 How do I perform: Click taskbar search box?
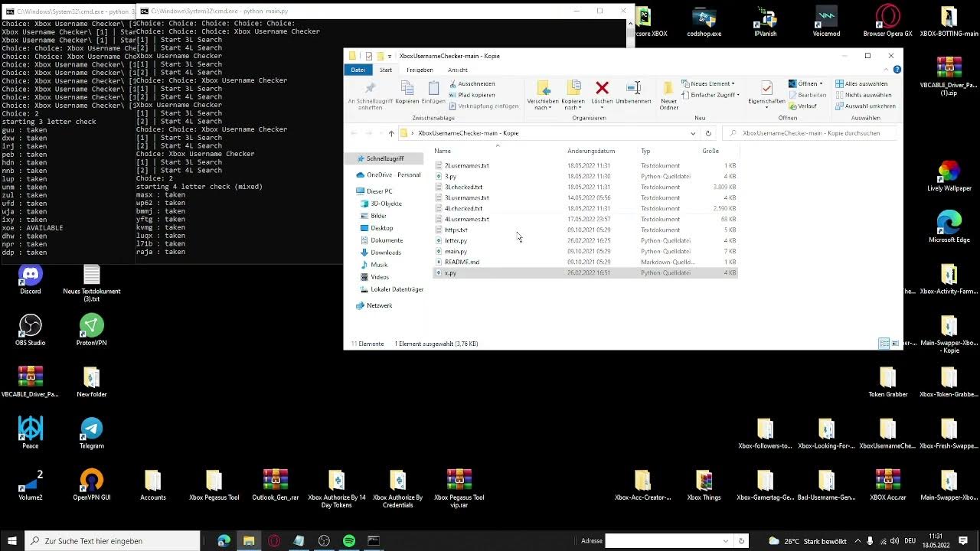(x=112, y=540)
